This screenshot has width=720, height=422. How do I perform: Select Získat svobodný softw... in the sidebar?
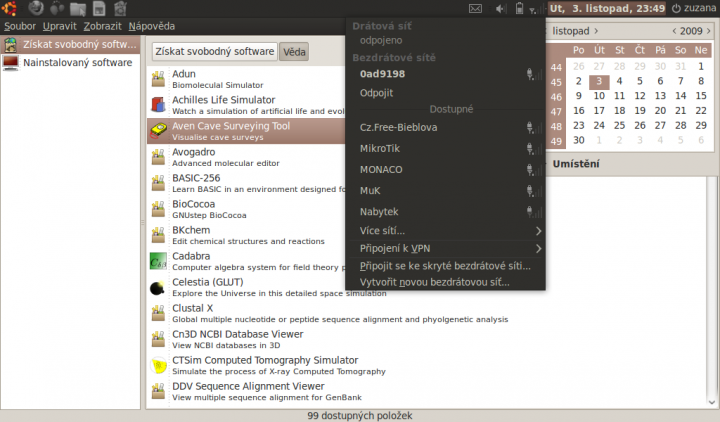click(x=70, y=45)
